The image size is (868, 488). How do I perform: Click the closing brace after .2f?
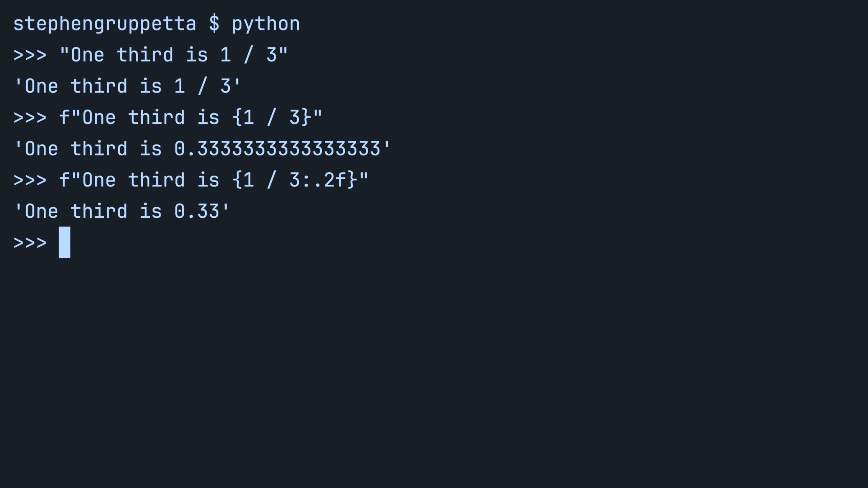click(x=352, y=180)
